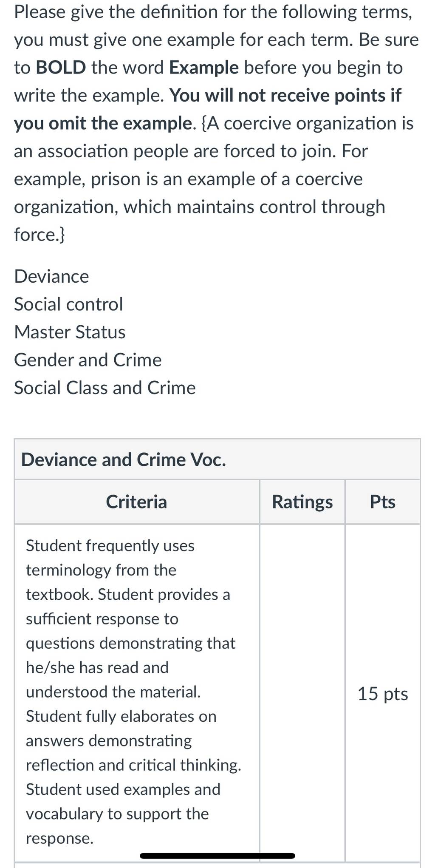The width and height of the screenshot is (435, 868).
Task: Click the Deviance term
Action: [51, 277]
